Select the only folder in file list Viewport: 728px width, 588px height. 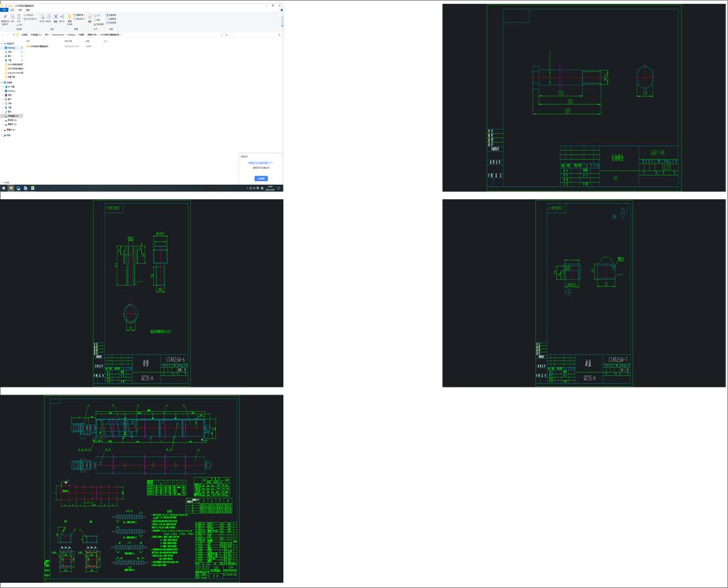pyautogui.click(x=38, y=47)
